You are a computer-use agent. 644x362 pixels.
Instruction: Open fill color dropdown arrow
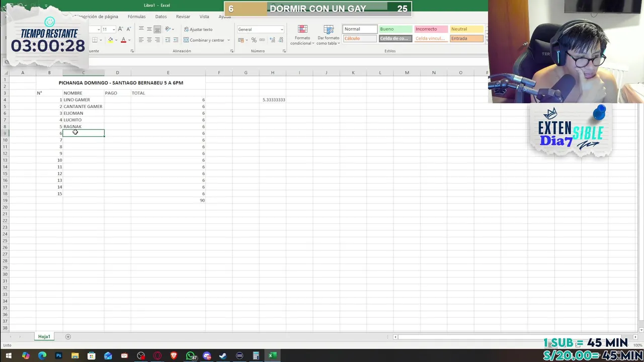tap(116, 40)
